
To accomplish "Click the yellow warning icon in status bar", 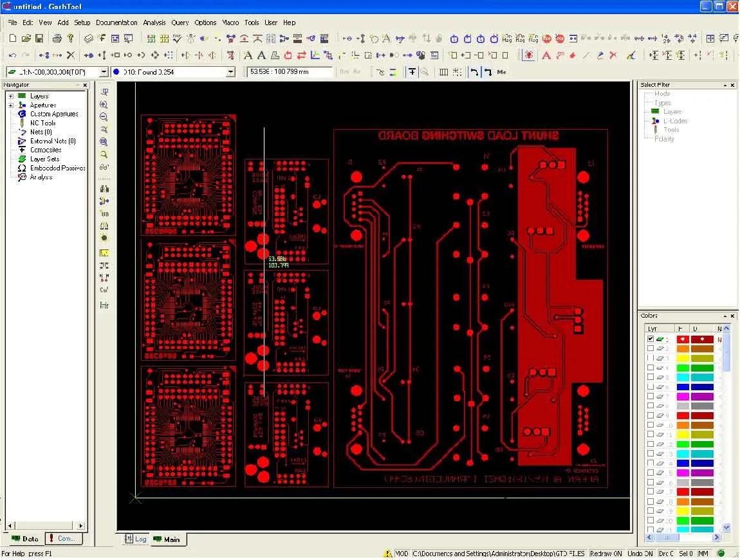I will pyautogui.click(x=388, y=554).
